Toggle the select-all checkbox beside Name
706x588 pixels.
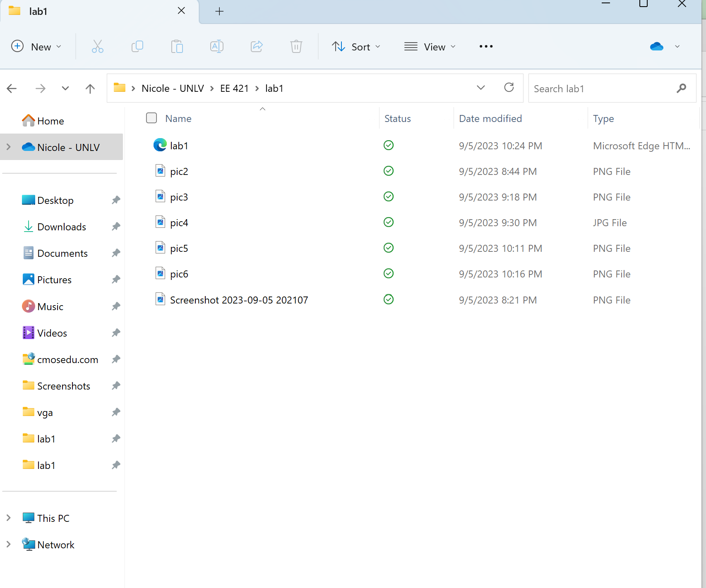tap(151, 118)
